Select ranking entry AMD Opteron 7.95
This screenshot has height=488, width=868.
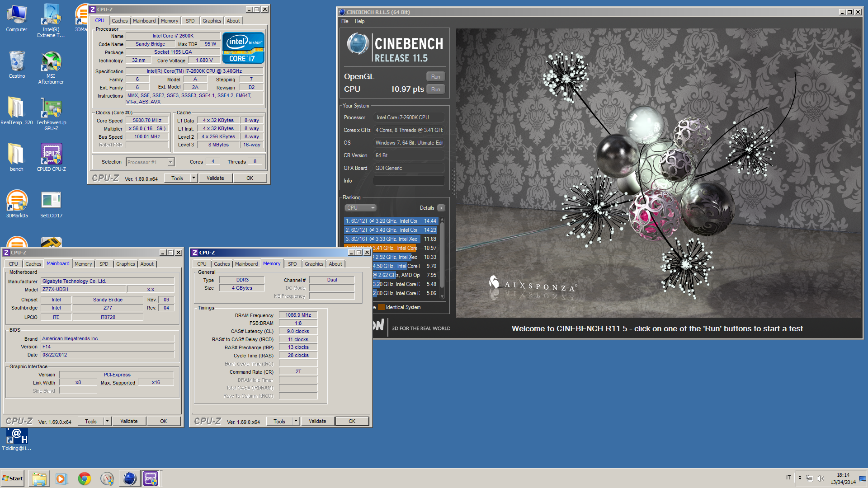pos(405,275)
